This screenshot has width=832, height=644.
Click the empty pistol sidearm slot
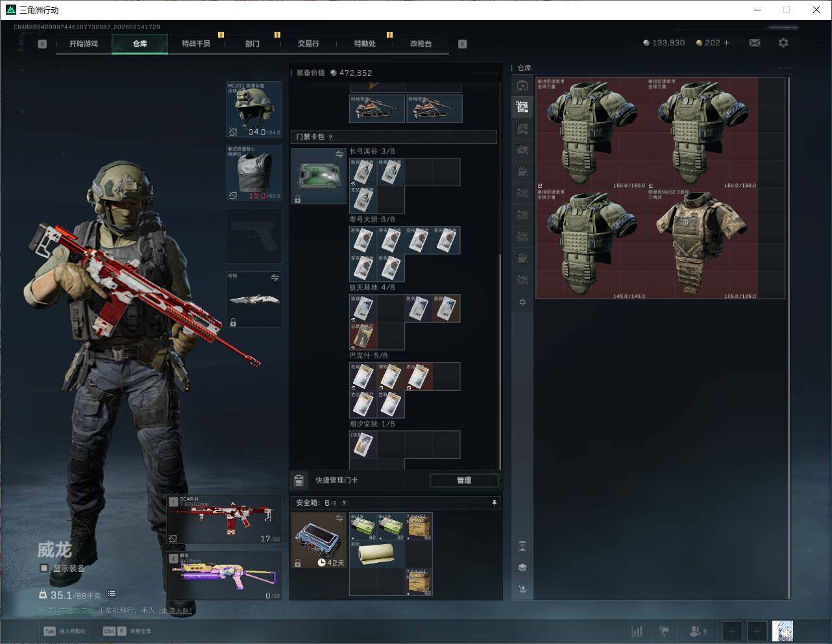pyautogui.click(x=254, y=236)
